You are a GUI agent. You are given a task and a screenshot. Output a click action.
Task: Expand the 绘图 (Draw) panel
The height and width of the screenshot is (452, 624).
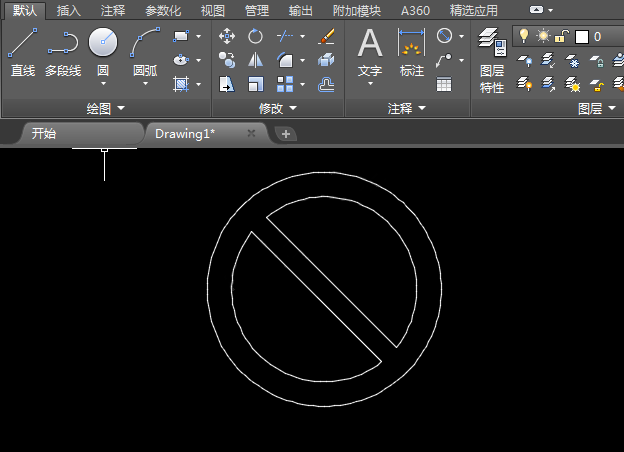coord(106,108)
